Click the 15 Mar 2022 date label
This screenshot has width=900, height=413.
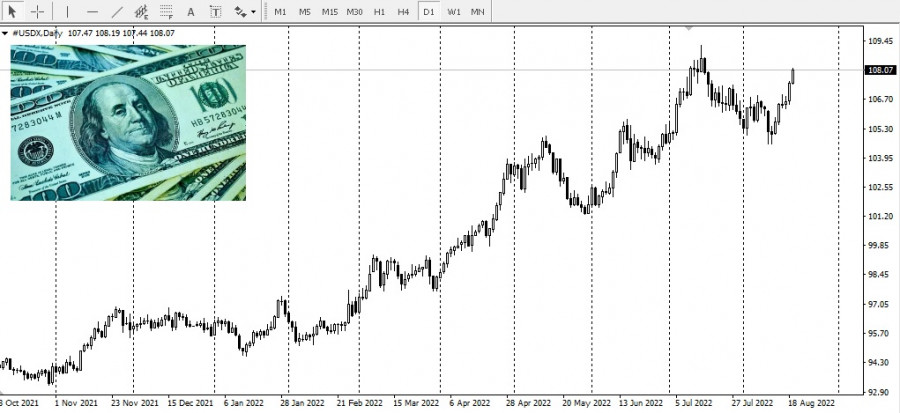pos(416,403)
